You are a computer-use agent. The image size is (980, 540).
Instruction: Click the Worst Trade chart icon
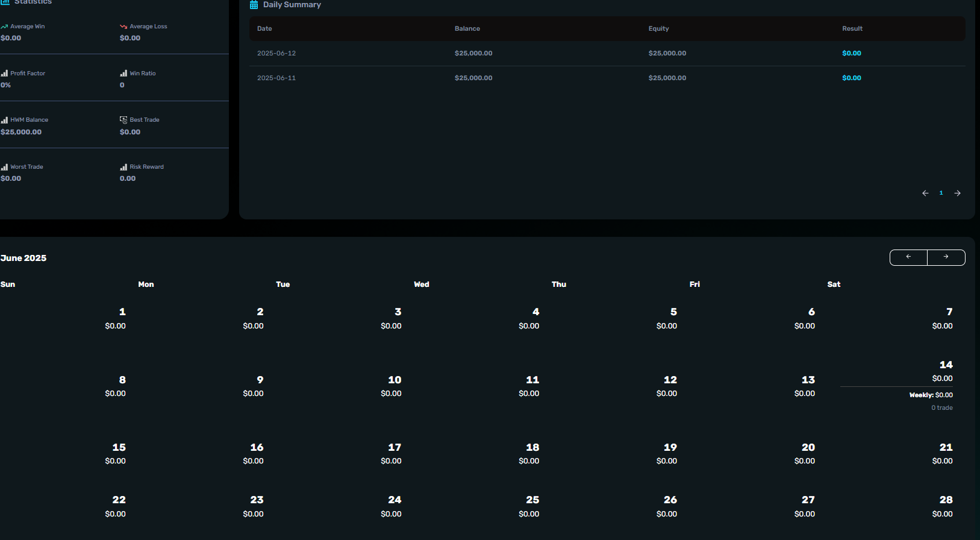4,167
